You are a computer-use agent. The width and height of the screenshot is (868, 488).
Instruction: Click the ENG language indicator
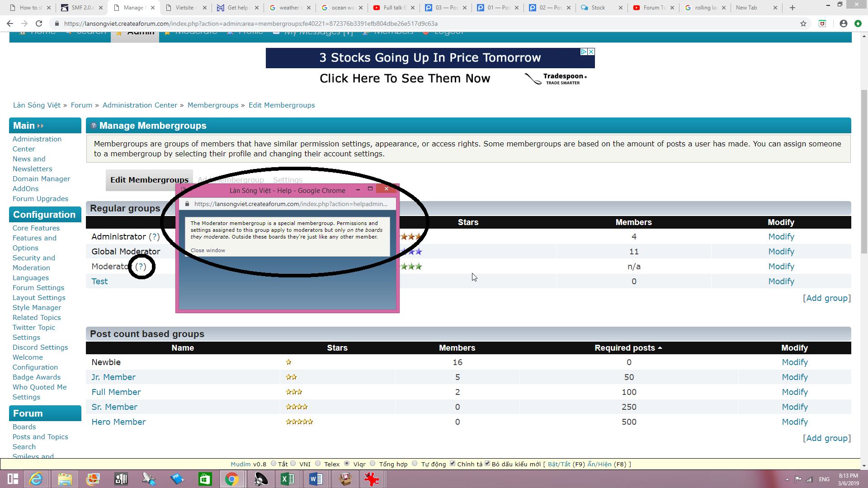coord(824,479)
